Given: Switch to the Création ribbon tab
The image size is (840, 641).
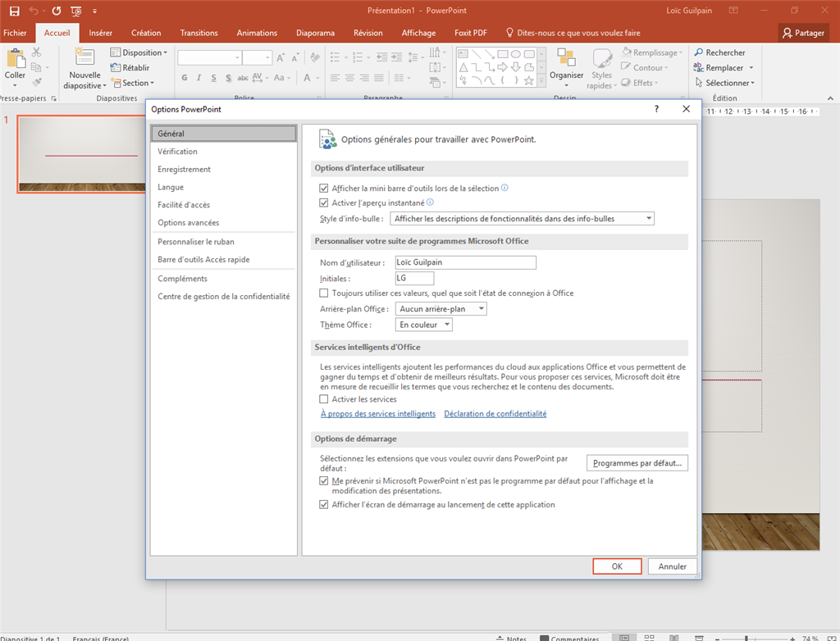Looking at the screenshot, I should click(x=146, y=33).
